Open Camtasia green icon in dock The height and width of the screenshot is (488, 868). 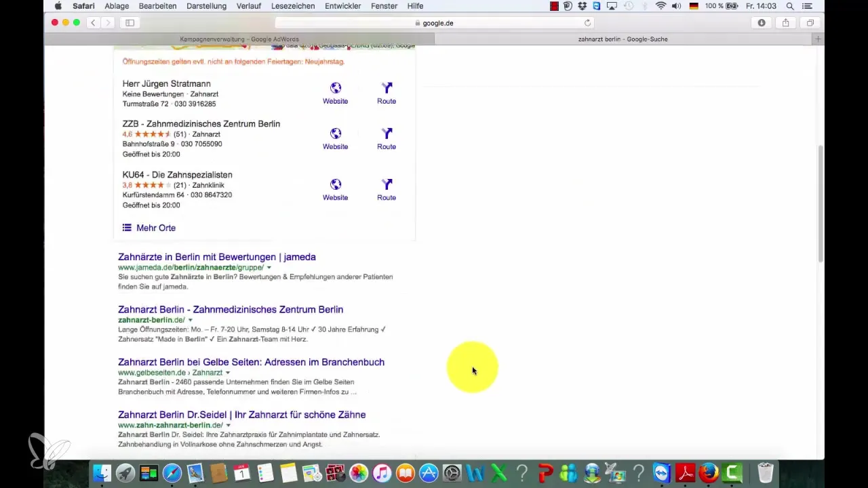[x=732, y=472]
